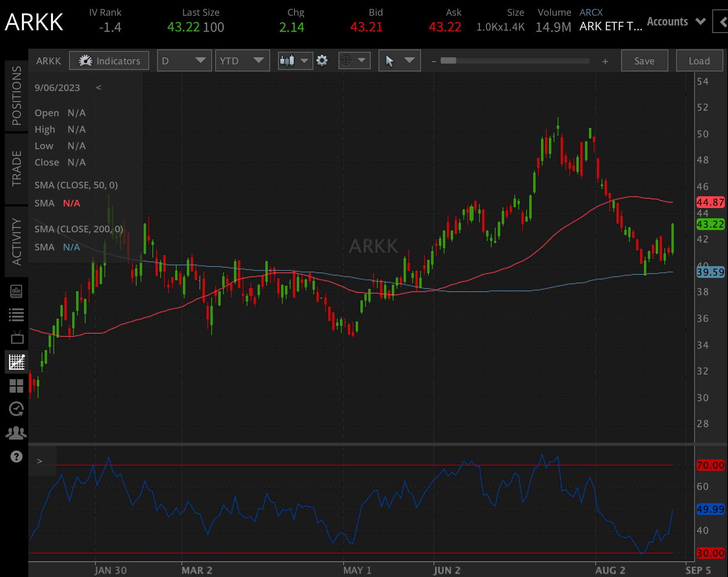
Task: Click the Last price 43.22
Action: (184, 27)
